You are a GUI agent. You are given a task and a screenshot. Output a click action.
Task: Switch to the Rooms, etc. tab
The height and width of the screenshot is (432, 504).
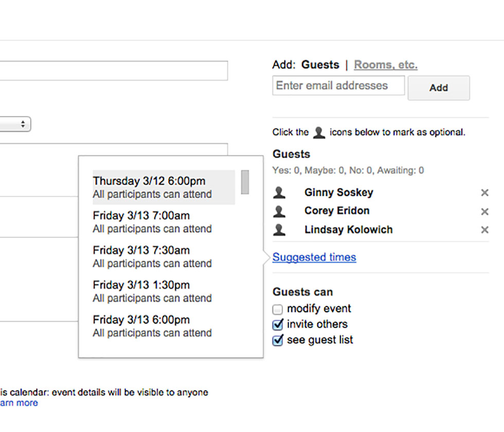(x=385, y=65)
